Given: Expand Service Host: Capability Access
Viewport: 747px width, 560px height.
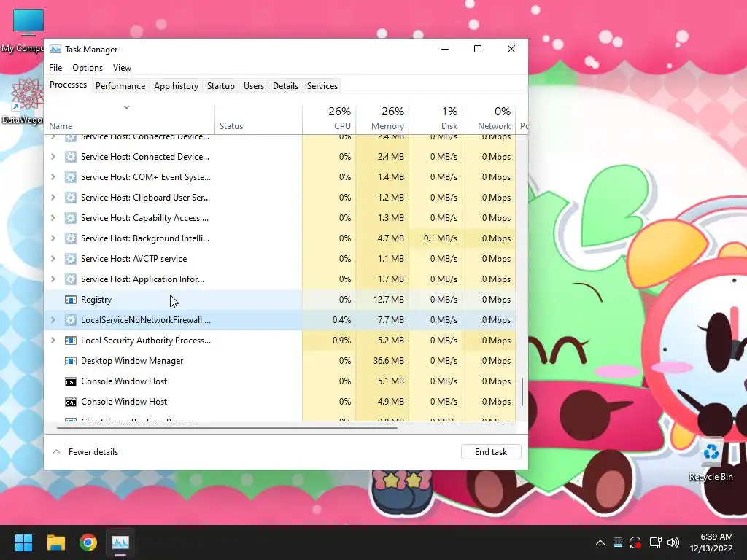Looking at the screenshot, I should [53, 218].
